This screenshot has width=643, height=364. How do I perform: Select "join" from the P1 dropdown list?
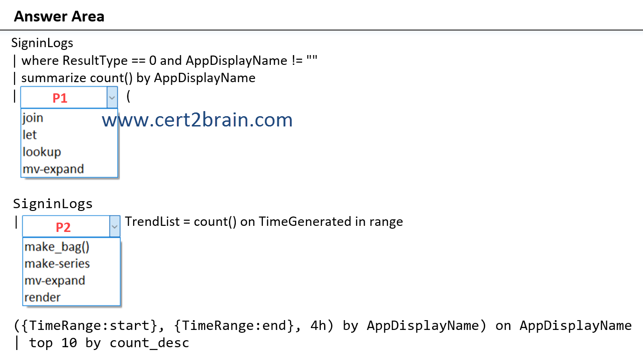pos(32,118)
